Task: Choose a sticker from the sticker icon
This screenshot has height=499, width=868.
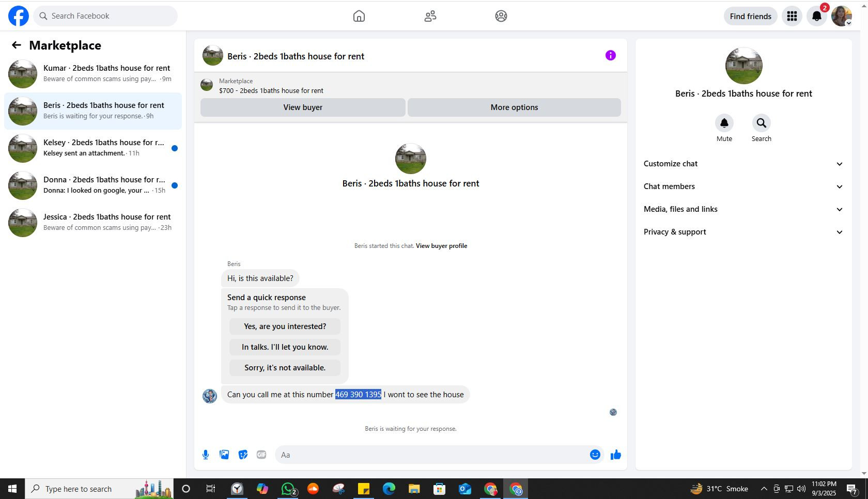Action: coord(243,455)
